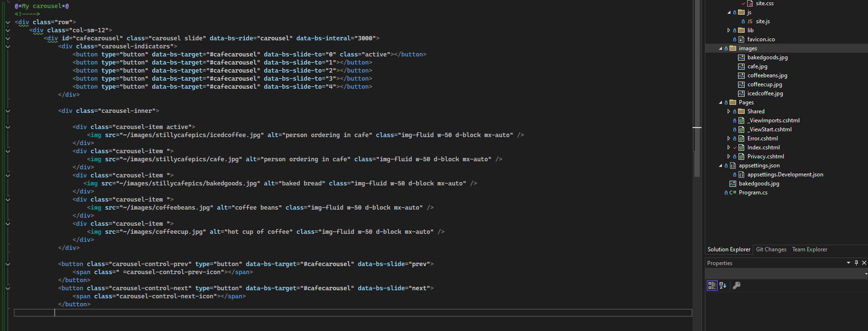Collapse the carousel-inner div code block
868x331 pixels.
coord(8,111)
